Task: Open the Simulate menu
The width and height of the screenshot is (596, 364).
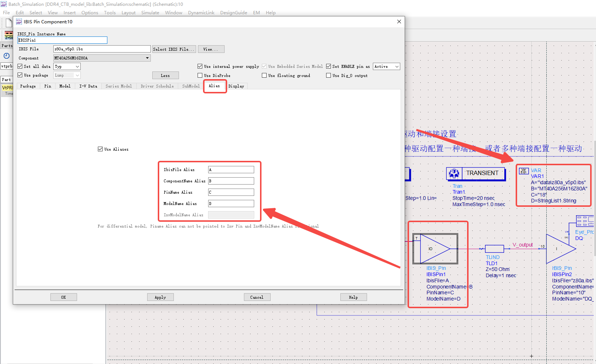Action: point(150,12)
